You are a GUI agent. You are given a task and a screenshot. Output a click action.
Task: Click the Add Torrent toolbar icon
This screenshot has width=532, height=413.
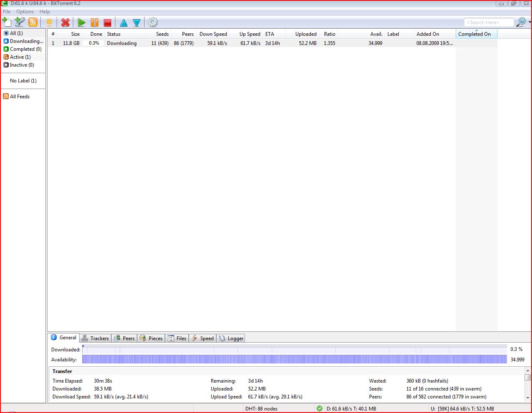click(7, 22)
